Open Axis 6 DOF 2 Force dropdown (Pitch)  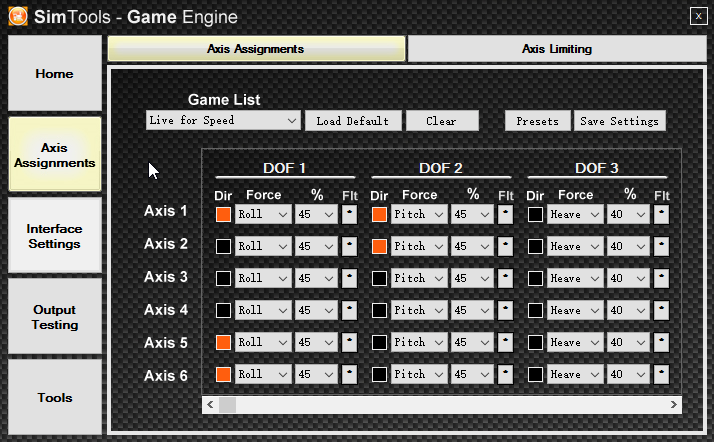pyautogui.click(x=419, y=374)
